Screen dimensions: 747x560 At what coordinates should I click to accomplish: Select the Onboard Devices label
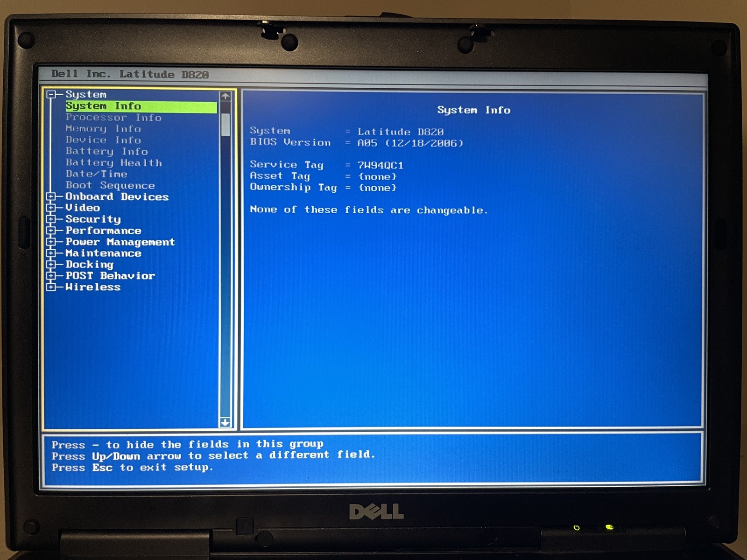(x=117, y=196)
